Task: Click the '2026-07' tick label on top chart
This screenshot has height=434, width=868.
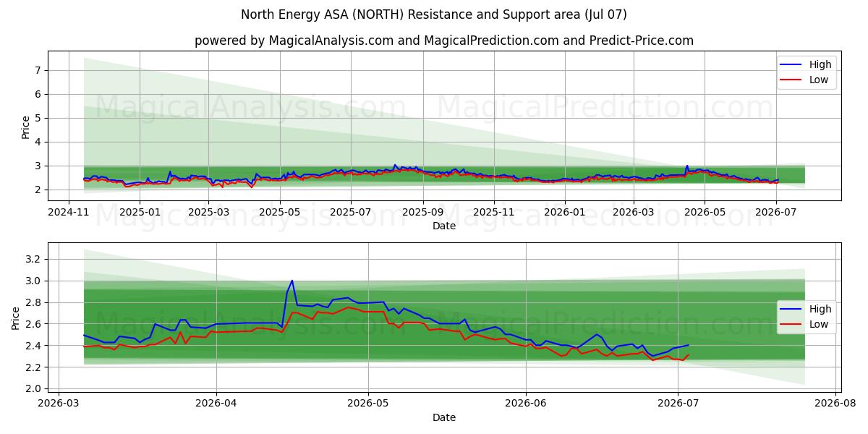Action: [775, 213]
